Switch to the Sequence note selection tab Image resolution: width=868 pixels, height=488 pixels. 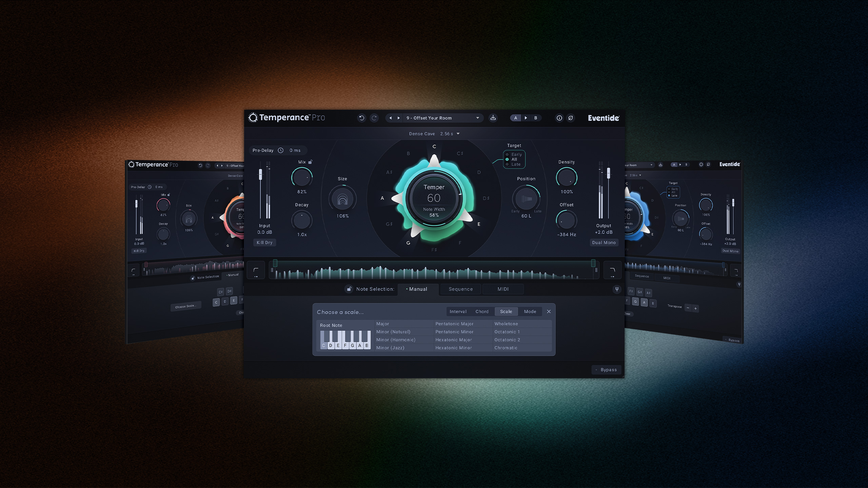(x=460, y=289)
